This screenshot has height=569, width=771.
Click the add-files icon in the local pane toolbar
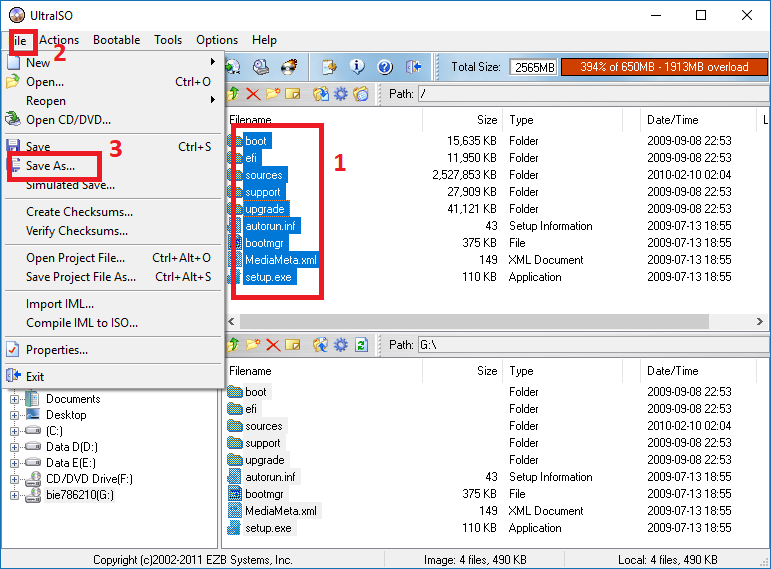tap(321, 345)
